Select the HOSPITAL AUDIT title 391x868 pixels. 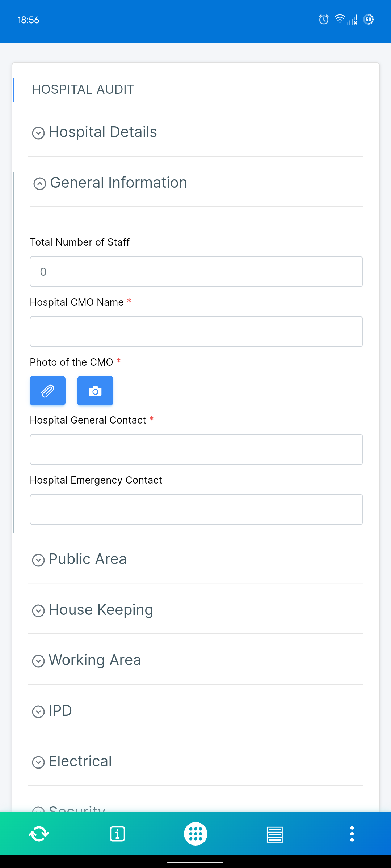click(x=83, y=89)
